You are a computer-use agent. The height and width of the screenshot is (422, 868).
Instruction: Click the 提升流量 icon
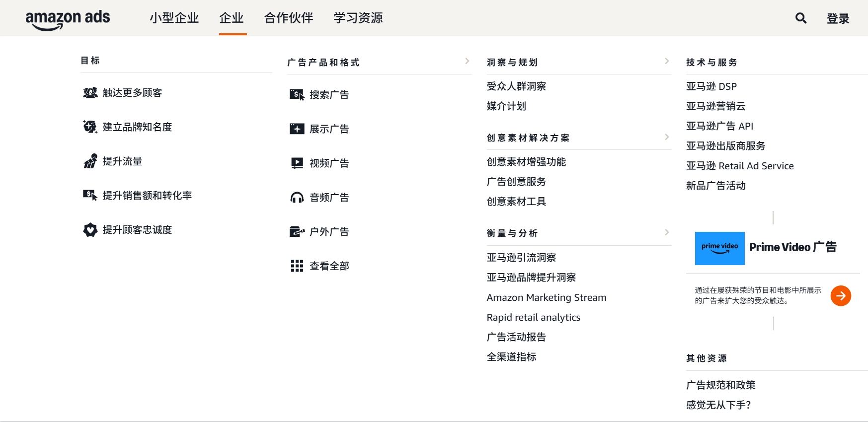coord(90,161)
